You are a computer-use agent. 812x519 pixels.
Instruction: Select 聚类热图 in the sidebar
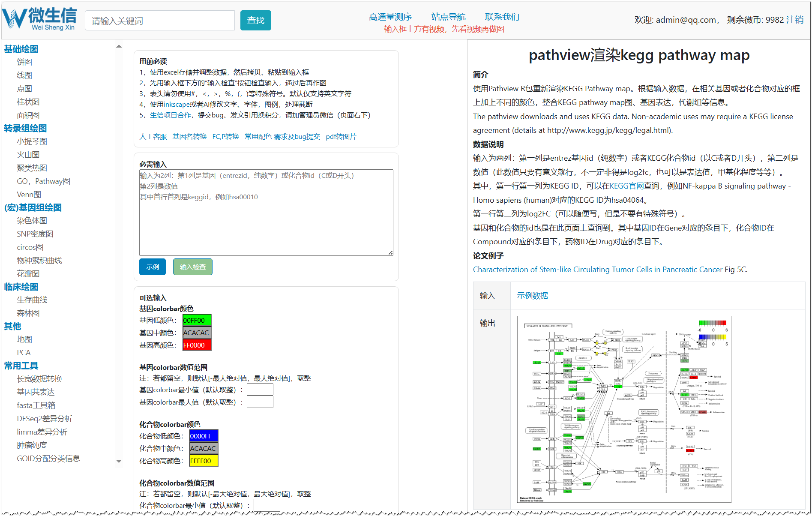pos(32,168)
